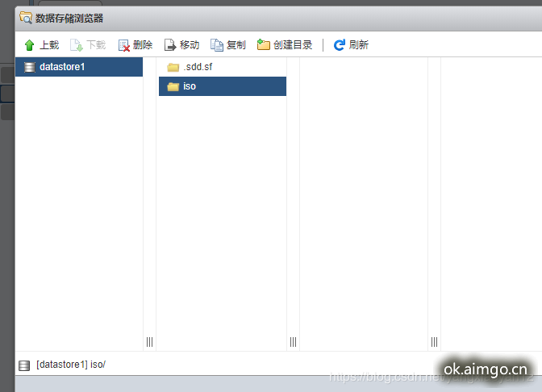Click the column handle beside the datastore pane
This screenshot has height=392, width=542.
[x=149, y=342]
